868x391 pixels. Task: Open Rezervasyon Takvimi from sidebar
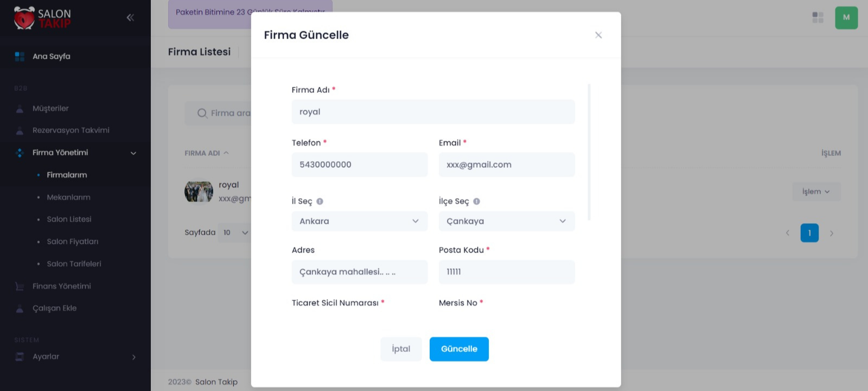pos(71,130)
